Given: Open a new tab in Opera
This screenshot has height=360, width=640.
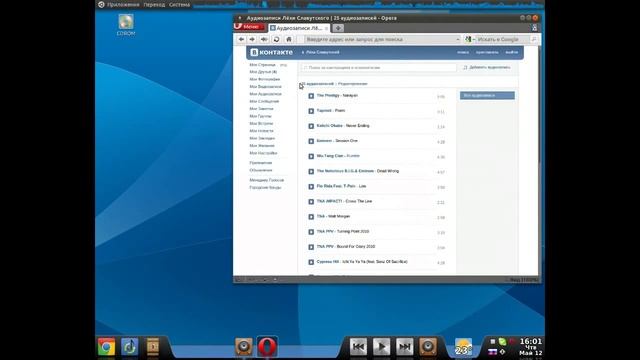Looking at the screenshot, I should (338, 28).
